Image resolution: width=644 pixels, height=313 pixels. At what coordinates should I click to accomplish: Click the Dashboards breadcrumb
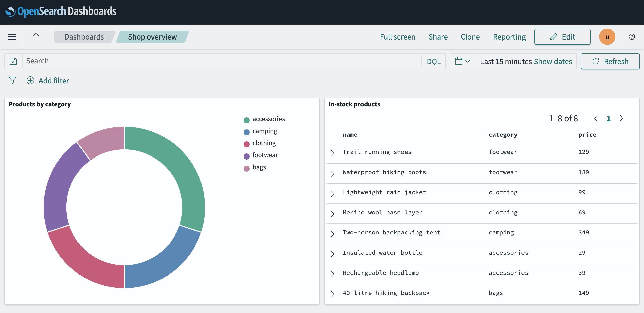tap(84, 37)
